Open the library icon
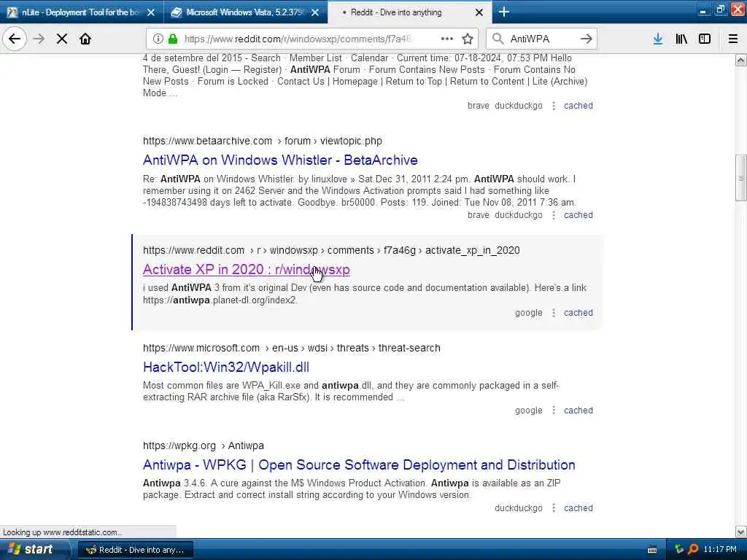747x560 pixels. [x=681, y=39]
